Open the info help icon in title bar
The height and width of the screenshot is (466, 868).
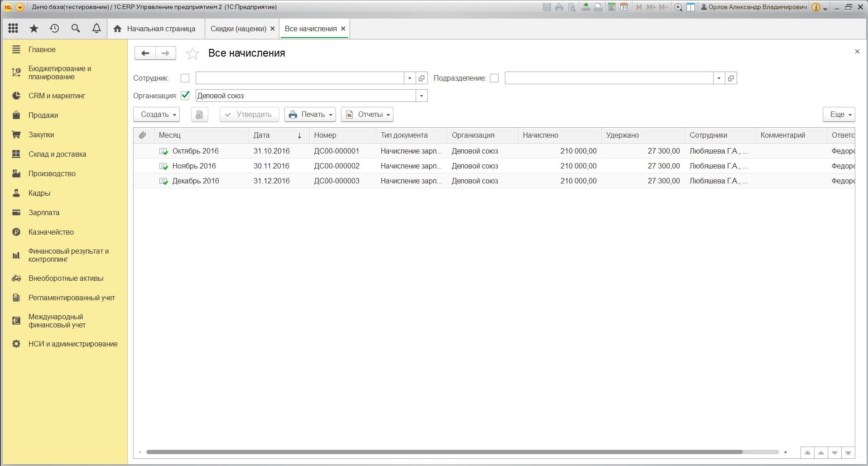[x=816, y=7]
